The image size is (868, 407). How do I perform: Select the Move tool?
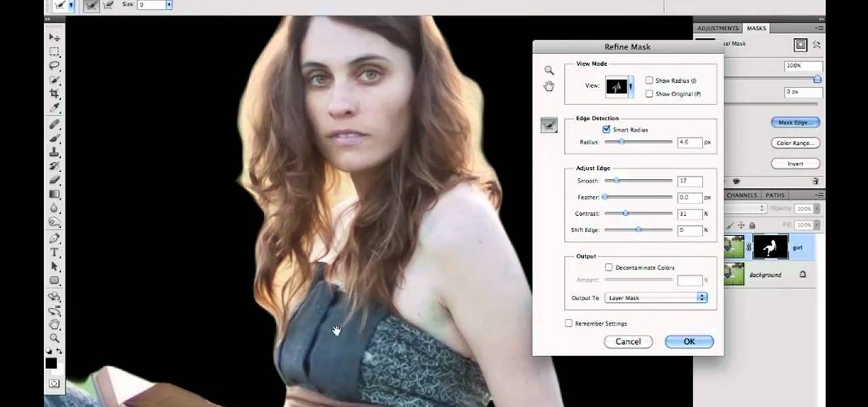tap(54, 38)
